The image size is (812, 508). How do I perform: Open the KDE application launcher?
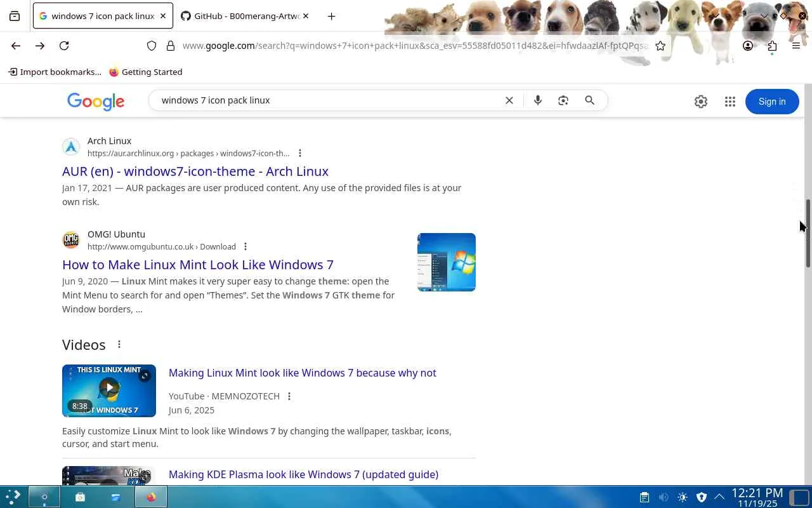tap(14, 497)
